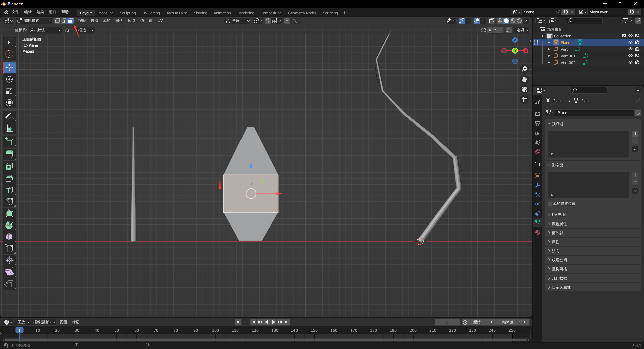Viewport: 644px width, 349px height.
Task: Select the Knife tool
Action: pyautogui.click(x=9, y=202)
